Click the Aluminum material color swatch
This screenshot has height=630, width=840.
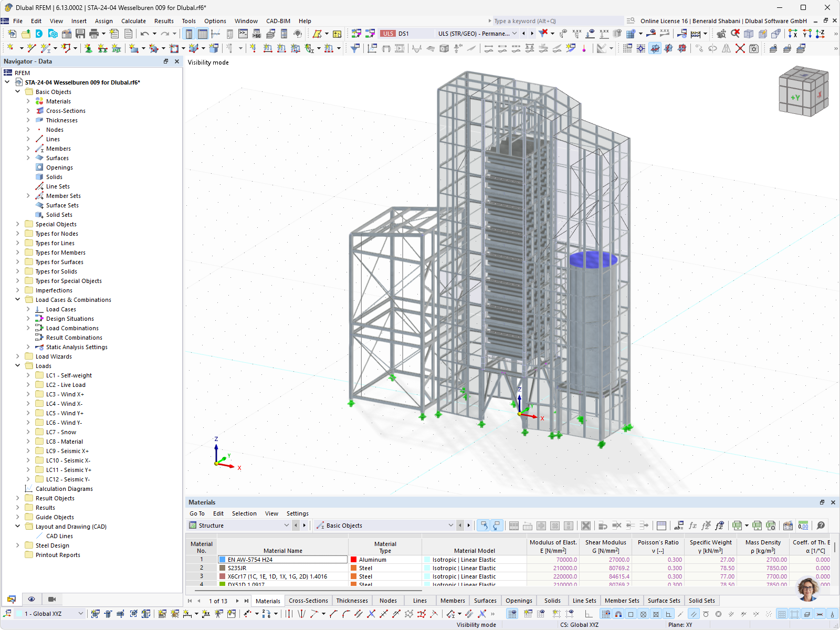[x=354, y=560]
